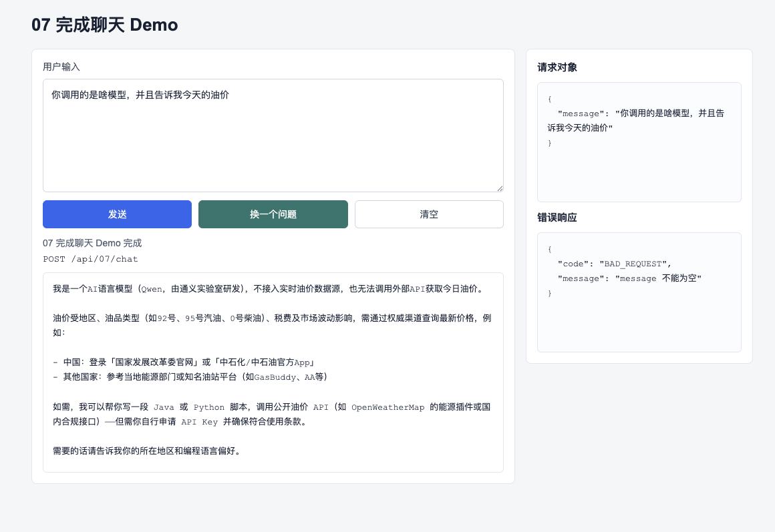Screen dimensions: 775x532
Task: Click the 发送 send button
Action: tap(117, 214)
